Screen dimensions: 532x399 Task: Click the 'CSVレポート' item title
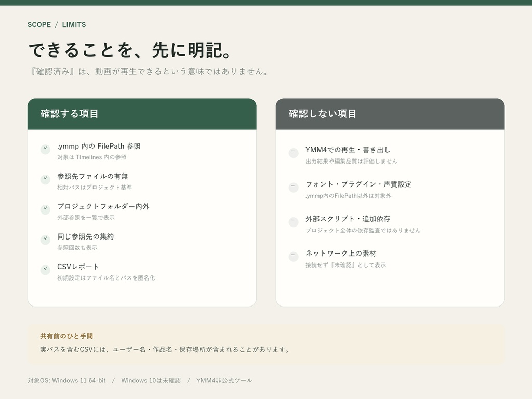point(78,267)
